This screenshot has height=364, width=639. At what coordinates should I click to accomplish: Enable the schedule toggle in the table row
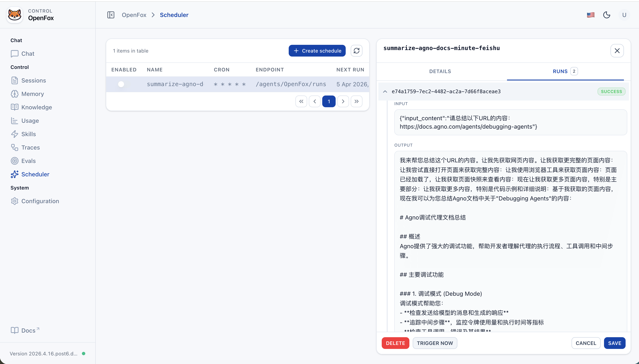(124, 84)
